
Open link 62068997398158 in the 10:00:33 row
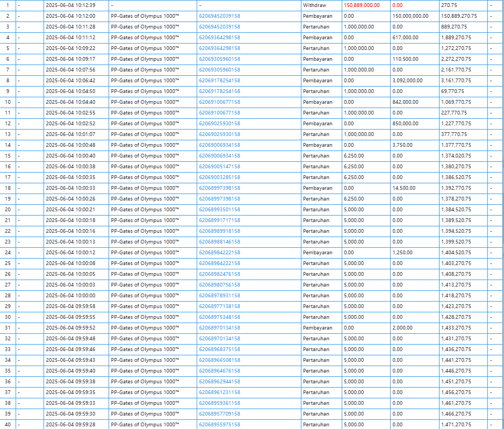(x=220, y=188)
